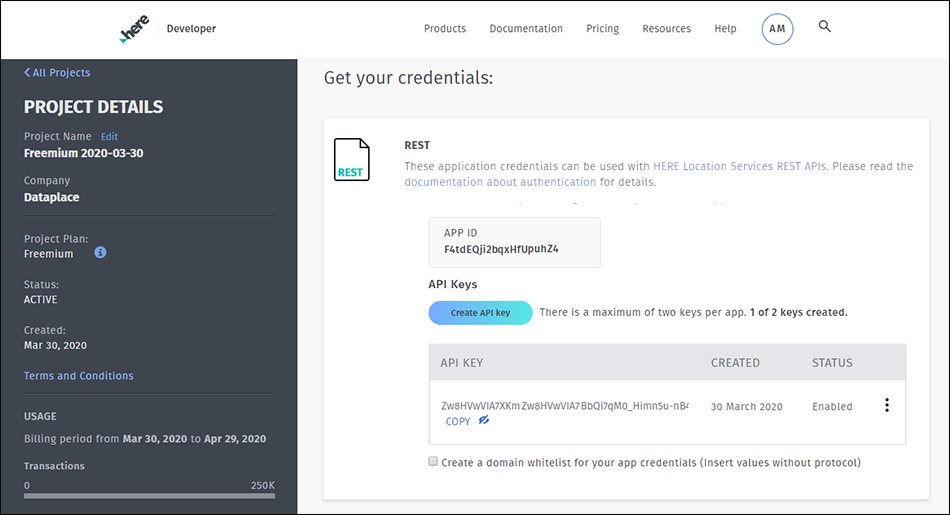Open the search magnifier icon
Screen dimensions: 950x515
click(825, 26)
